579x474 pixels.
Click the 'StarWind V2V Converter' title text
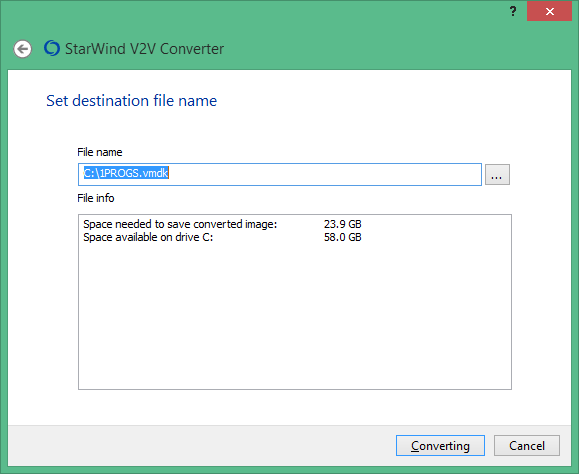(144, 49)
